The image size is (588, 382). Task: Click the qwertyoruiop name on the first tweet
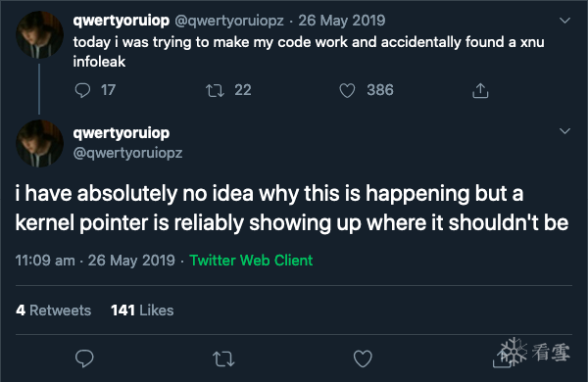pyautogui.click(x=122, y=21)
